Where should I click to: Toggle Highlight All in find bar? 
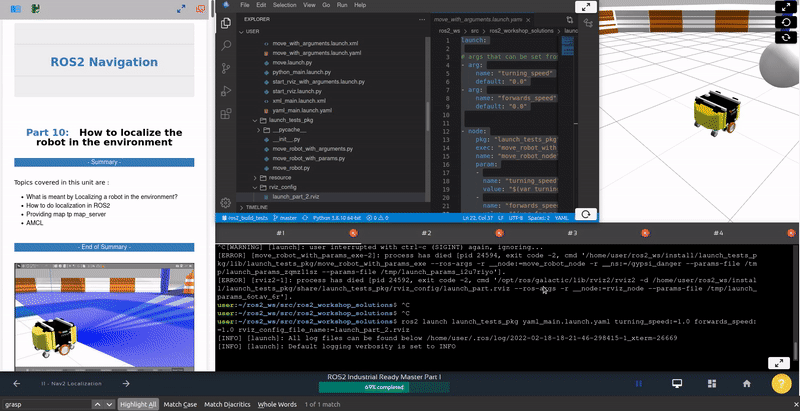coord(138,404)
